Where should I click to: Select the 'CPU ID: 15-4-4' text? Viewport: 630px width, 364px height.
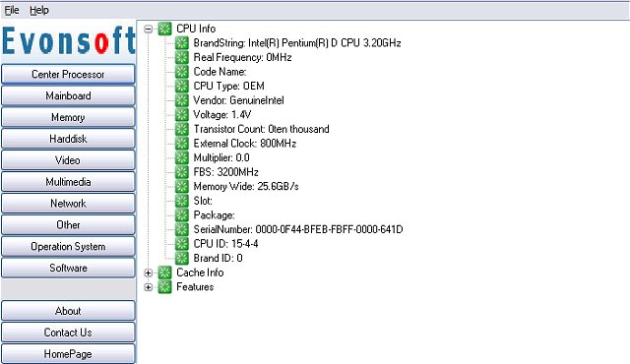click(225, 244)
